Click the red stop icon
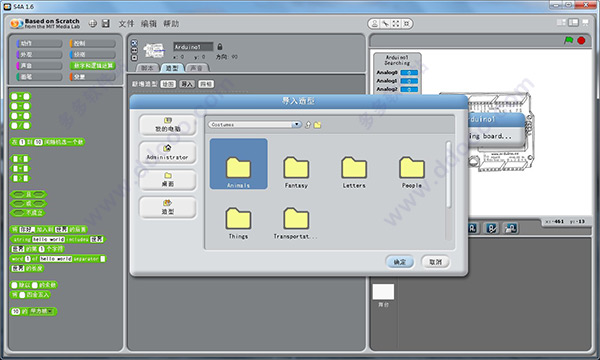 (x=581, y=40)
